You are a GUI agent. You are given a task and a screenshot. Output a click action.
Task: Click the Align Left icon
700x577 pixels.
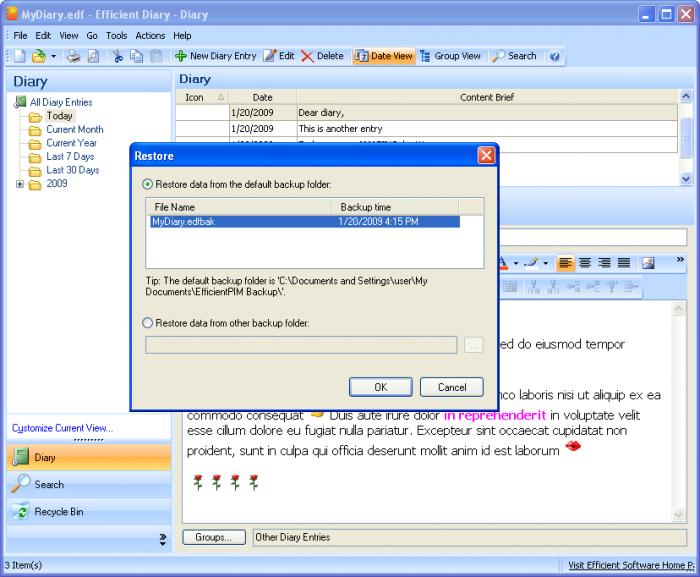(565, 263)
